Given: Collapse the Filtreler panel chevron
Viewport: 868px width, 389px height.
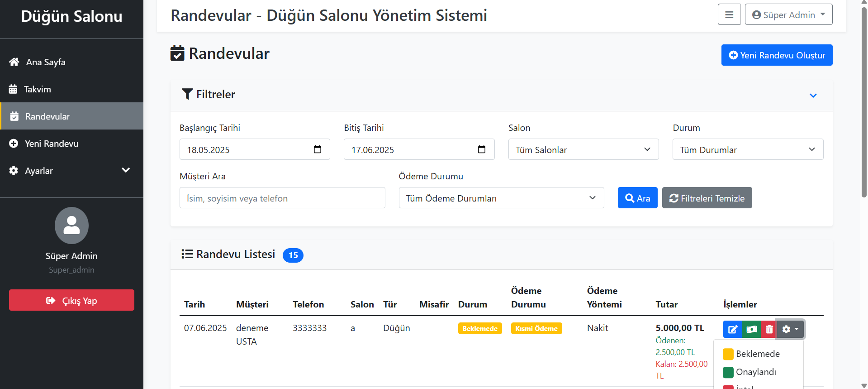Looking at the screenshot, I should pyautogui.click(x=813, y=96).
